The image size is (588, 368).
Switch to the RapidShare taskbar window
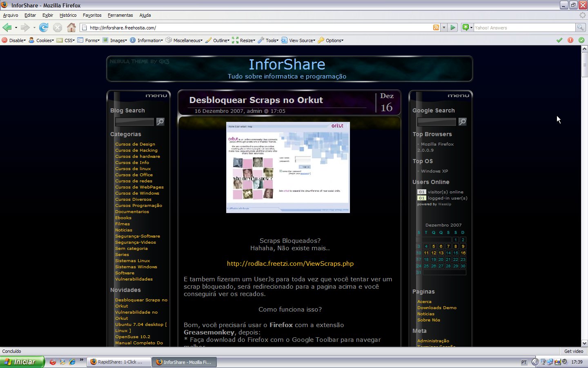118,362
